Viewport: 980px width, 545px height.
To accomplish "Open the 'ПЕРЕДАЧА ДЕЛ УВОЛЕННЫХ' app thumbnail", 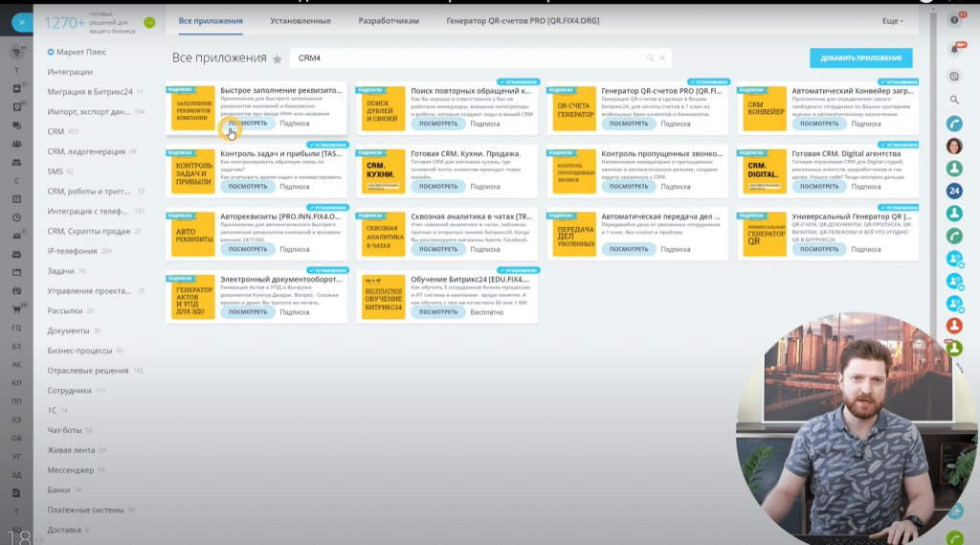I will point(574,234).
